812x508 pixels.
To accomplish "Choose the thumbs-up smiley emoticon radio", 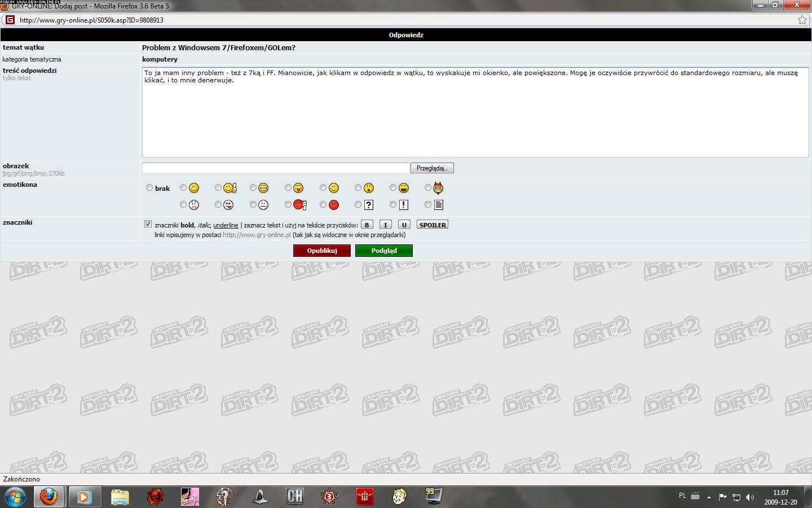I will 218,188.
